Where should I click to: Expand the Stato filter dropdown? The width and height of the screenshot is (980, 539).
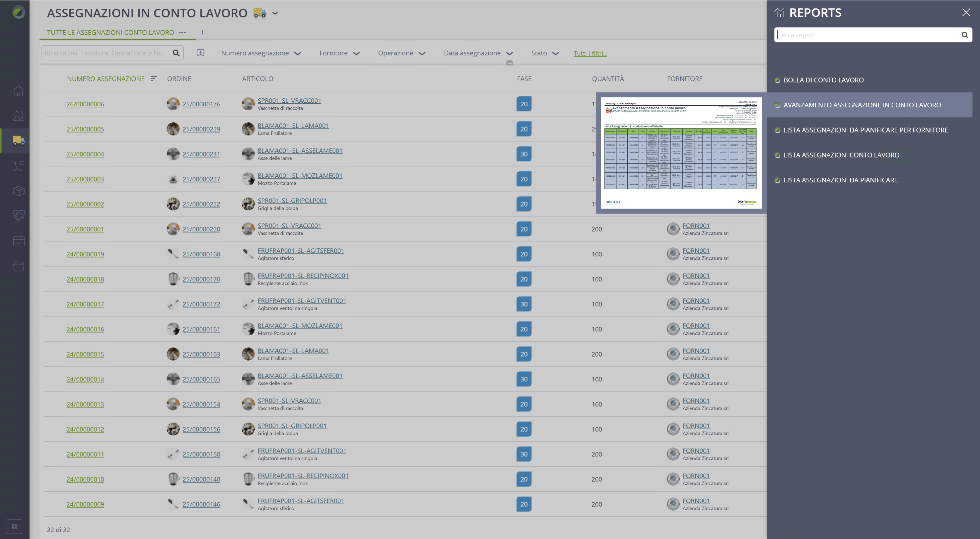[545, 53]
